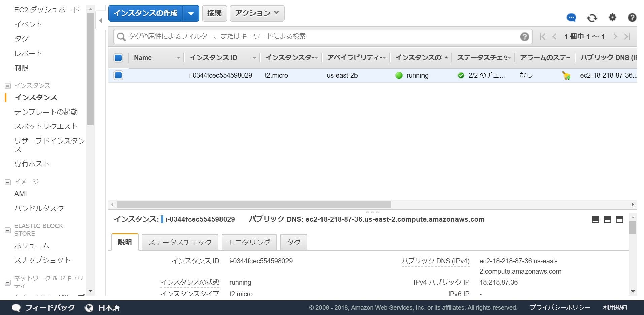Switch to the ステータスチェック tab
Screen dimensions: 644x315
180,242
